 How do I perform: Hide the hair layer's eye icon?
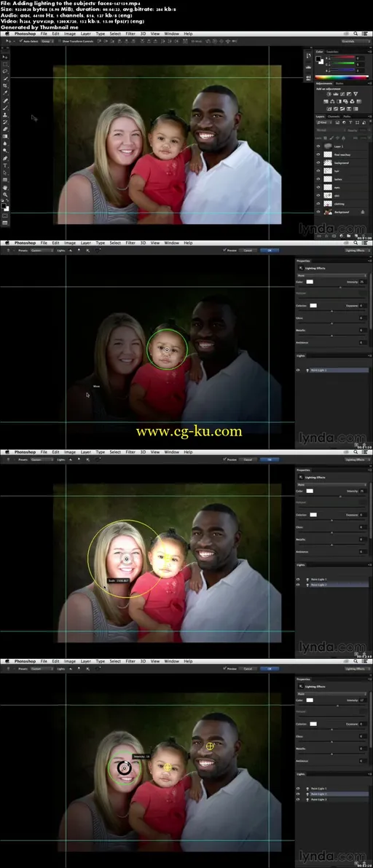[318, 171]
